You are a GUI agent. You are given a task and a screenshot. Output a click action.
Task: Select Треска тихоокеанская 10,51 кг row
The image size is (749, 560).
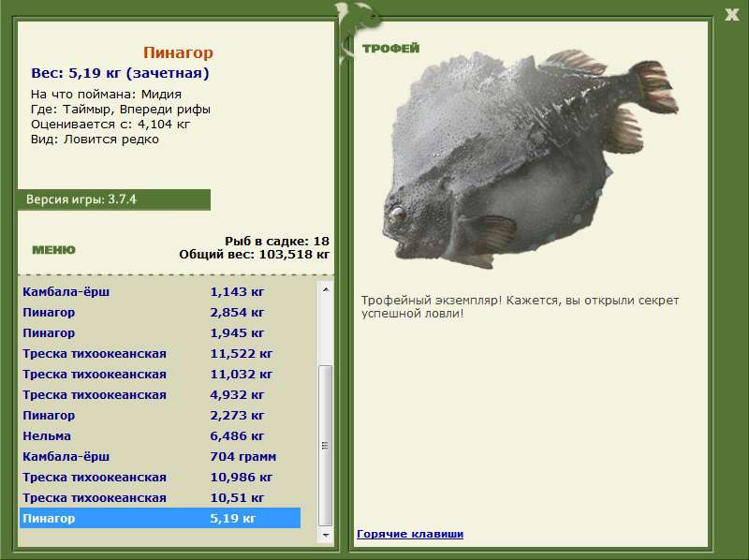pos(159,498)
